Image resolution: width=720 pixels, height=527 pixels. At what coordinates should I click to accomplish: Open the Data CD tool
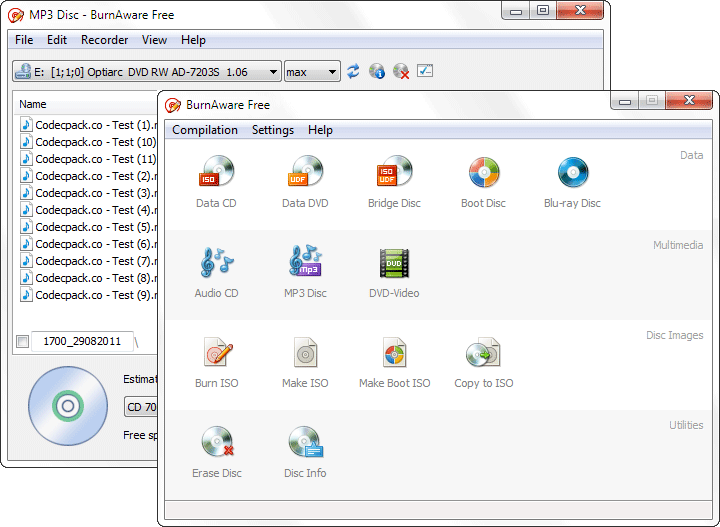[216, 182]
